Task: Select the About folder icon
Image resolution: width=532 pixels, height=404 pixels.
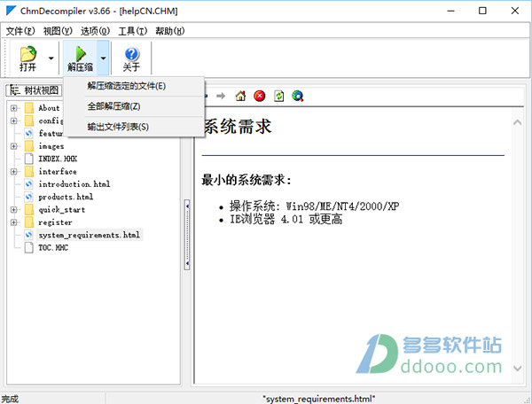Action: (x=29, y=108)
